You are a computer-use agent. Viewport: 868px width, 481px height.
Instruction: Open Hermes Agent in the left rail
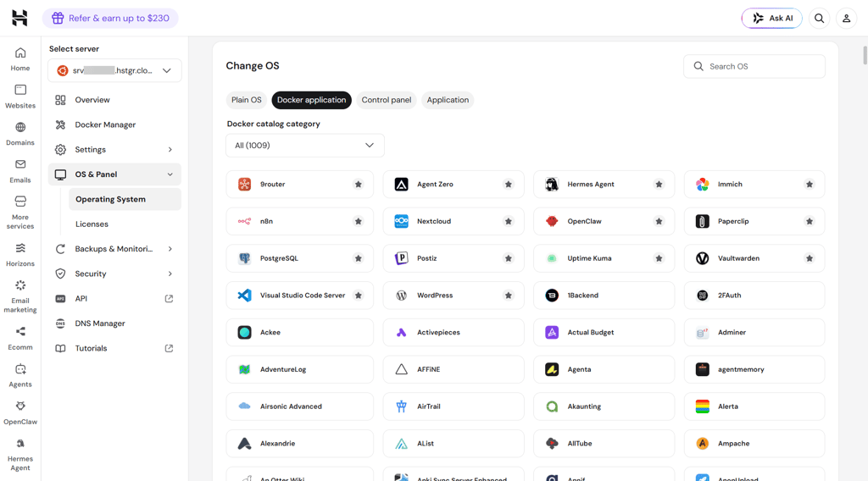(20, 454)
